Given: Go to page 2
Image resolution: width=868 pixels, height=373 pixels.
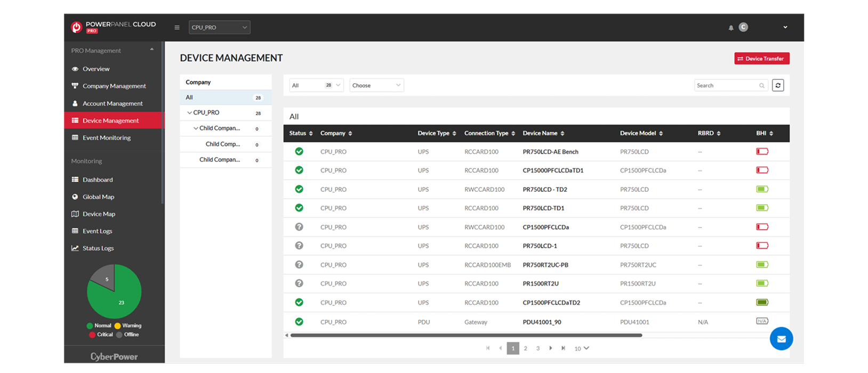Looking at the screenshot, I should (x=525, y=348).
